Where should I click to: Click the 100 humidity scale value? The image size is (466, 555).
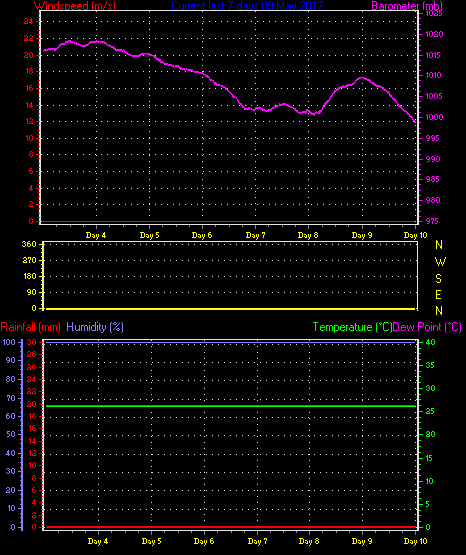coord(9,342)
